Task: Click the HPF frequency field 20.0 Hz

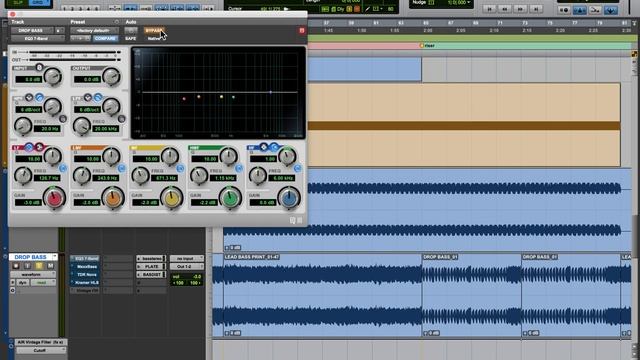Action: click(x=47, y=129)
